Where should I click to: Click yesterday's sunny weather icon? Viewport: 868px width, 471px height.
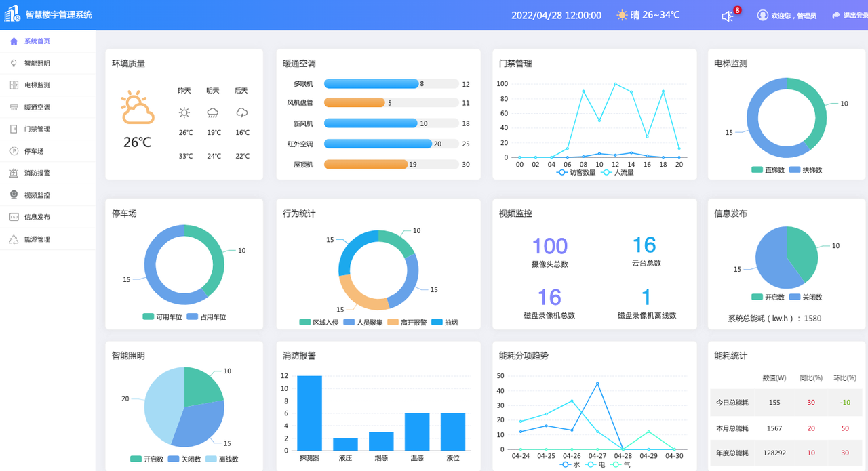(184, 112)
